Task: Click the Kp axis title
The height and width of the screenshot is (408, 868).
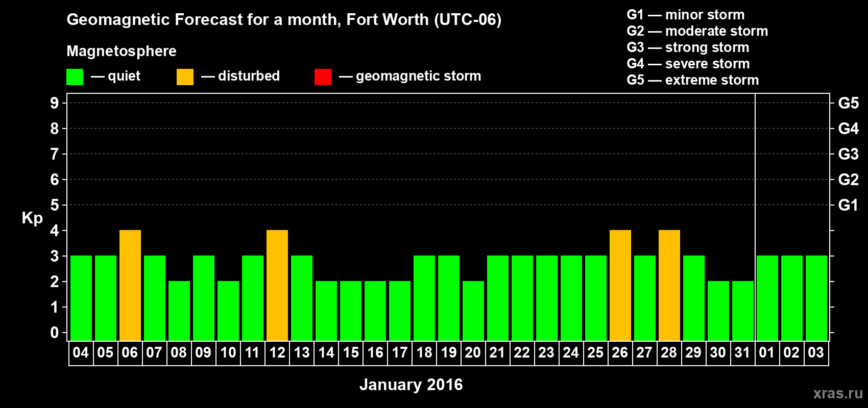Action: point(32,218)
